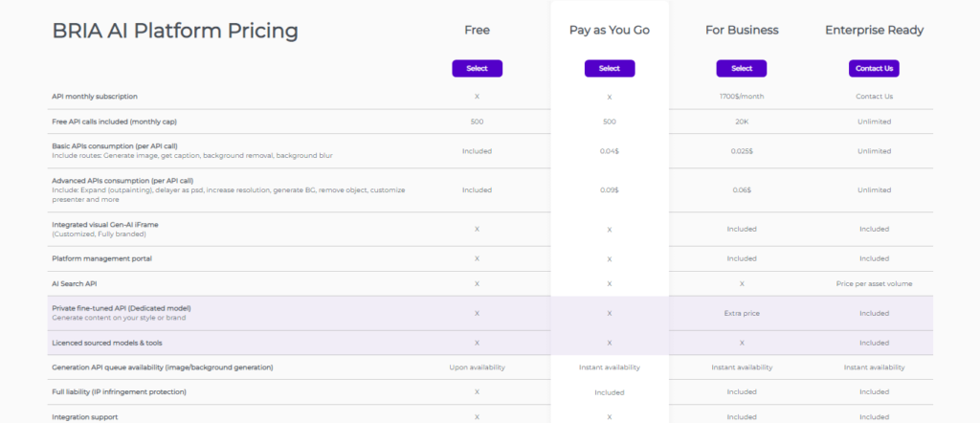The width and height of the screenshot is (980, 423).
Task: Click the 0.04$ basic API price
Action: coord(610,151)
